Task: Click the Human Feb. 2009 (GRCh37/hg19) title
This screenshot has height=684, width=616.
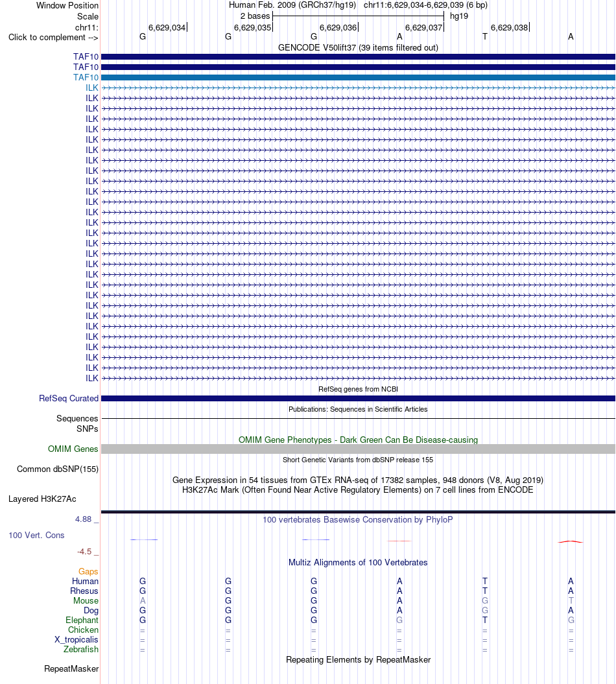Action: tap(292, 5)
